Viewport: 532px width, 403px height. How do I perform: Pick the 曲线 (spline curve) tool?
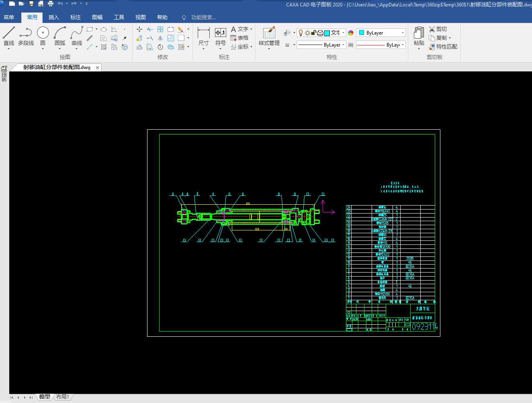(x=77, y=33)
